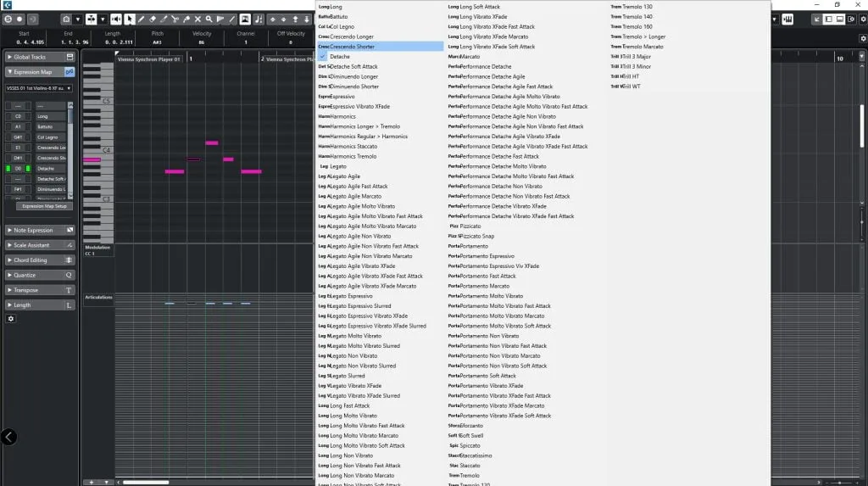The image size is (868, 486).
Task: Open inspector settings gear at bottom left
Action: [10, 319]
